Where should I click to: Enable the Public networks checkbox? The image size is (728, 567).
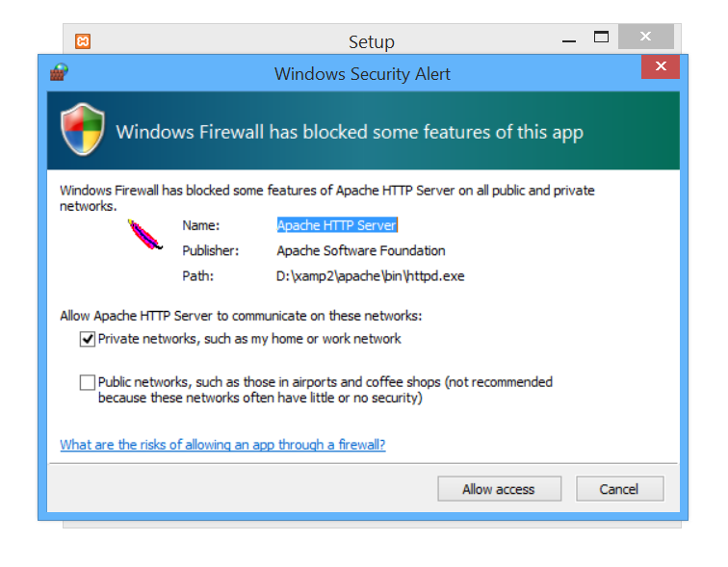[x=88, y=382]
